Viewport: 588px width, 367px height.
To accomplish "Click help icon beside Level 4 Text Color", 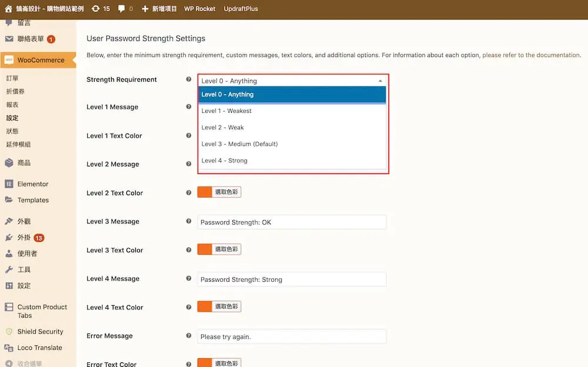I will [x=189, y=307].
